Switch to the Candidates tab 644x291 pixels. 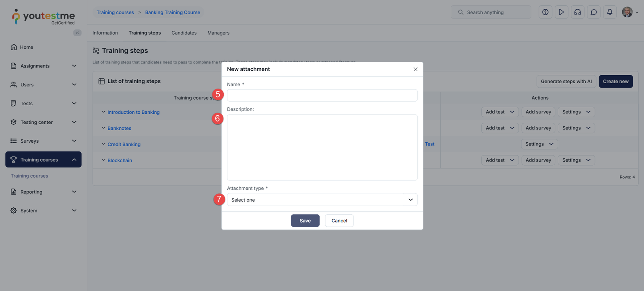coord(184,33)
